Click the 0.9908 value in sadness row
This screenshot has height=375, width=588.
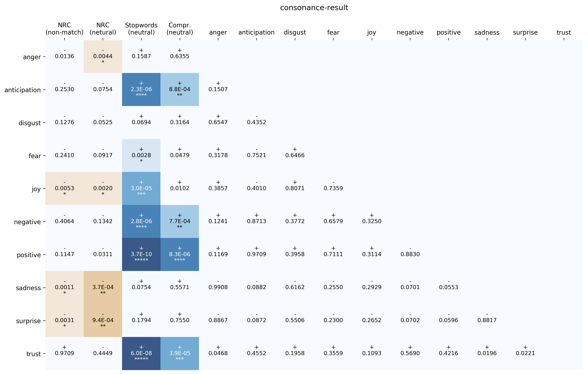point(218,287)
